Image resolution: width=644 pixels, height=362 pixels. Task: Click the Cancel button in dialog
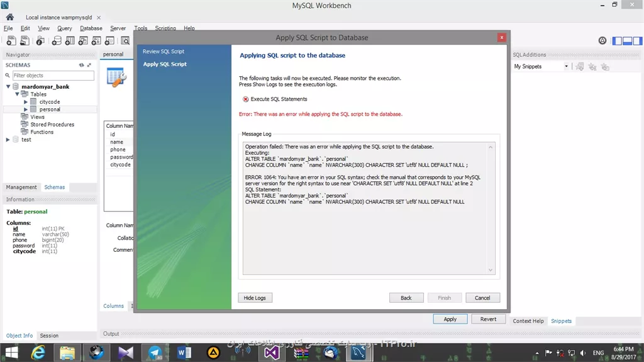[482, 298]
